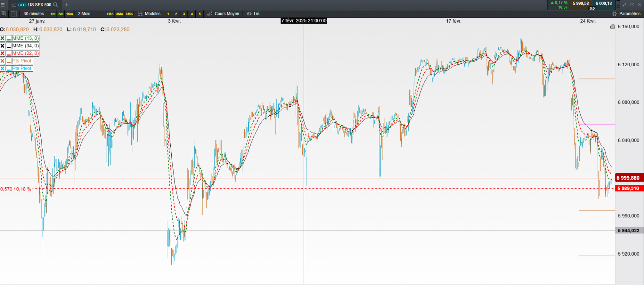Click the buy price 6 000,18
This screenshot has width=644, height=285.
pyautogui.click(x=604, y=4)
